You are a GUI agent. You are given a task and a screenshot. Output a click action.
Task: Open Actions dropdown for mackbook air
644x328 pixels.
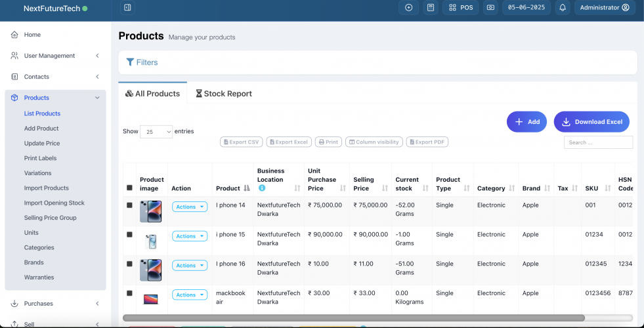[x=190, y=295]
